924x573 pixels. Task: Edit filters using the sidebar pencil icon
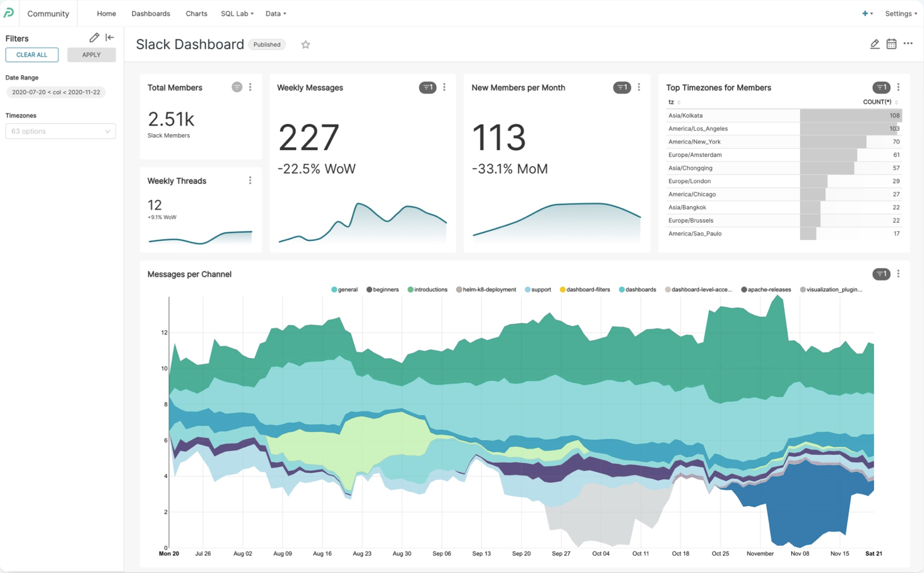tap(94, 38)
